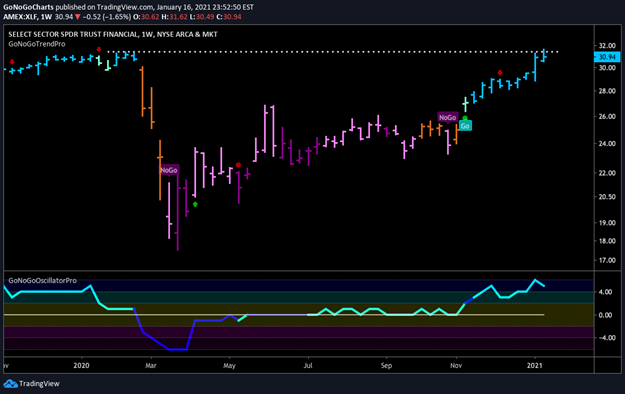Image resolution: width=625 pixels, height=394 pixels.
Task: Click the GoNoGoOscillatorPro indicator label
Action: click(x=42, y=280)
